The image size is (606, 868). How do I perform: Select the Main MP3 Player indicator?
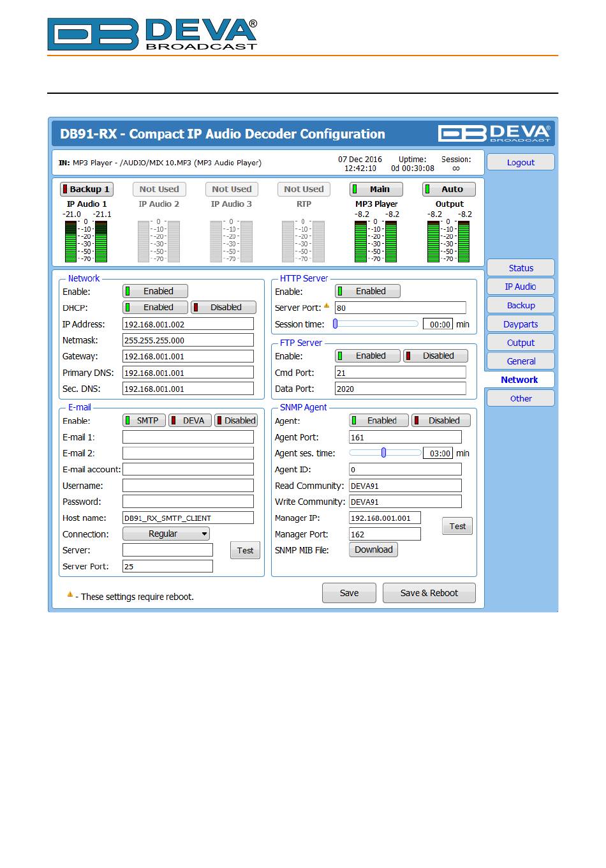coord(376,189)
